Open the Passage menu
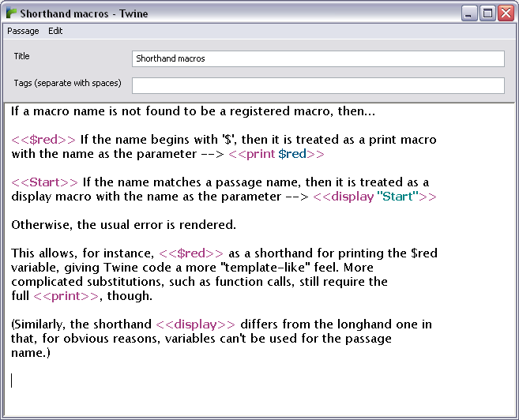This screenshot has height=420, width=519. tap(23, 31)
